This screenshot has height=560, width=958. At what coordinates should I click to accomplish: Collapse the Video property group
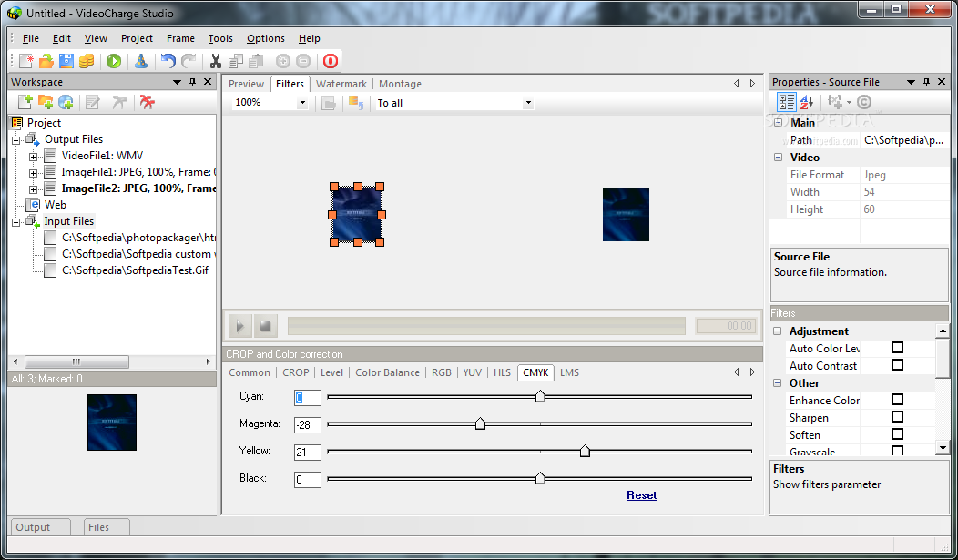coord(778,157)
